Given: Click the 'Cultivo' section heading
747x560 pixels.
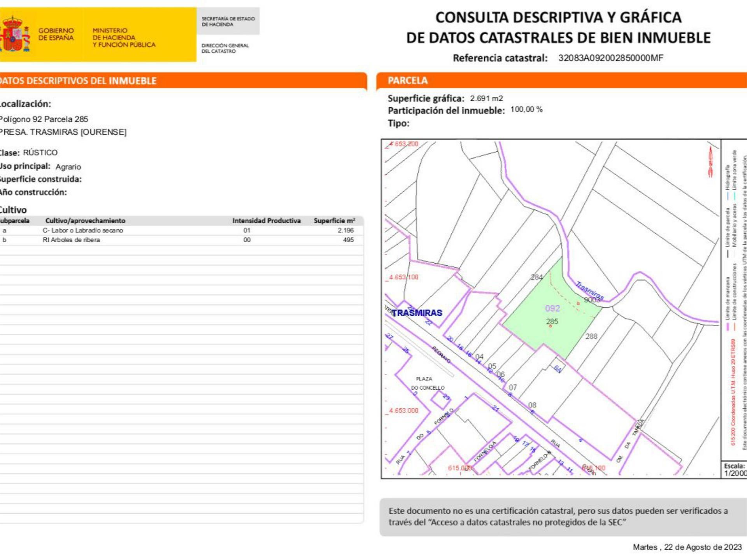Looking at the screenshot, I should 13,210.
